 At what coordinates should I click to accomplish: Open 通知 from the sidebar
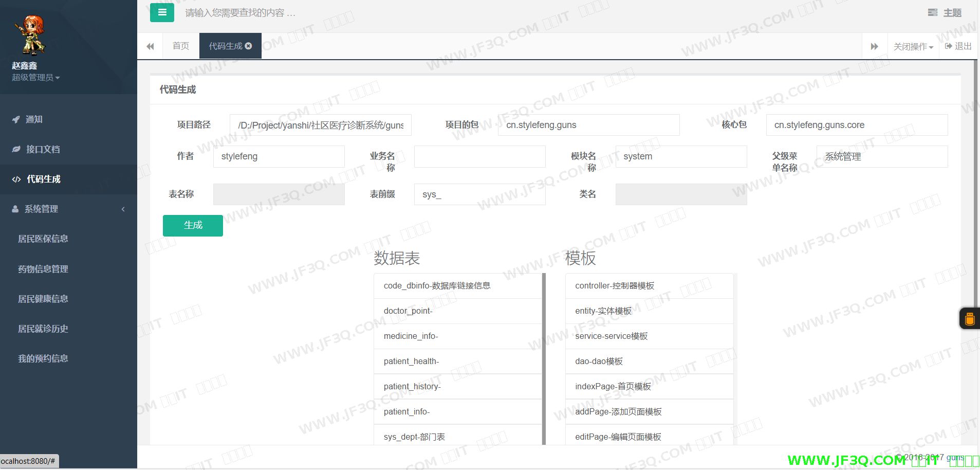(34, 119)
